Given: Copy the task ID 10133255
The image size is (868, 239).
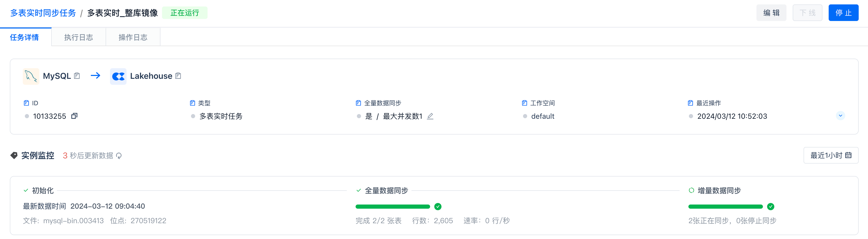Looking at the screenshot, I should tap(75, 116).
